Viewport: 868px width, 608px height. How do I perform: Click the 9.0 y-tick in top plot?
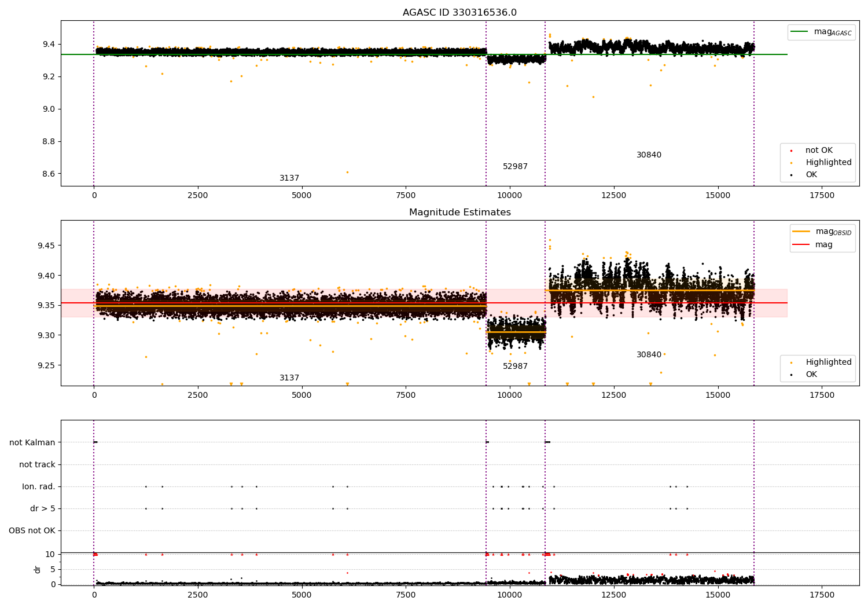coord(49,109)
